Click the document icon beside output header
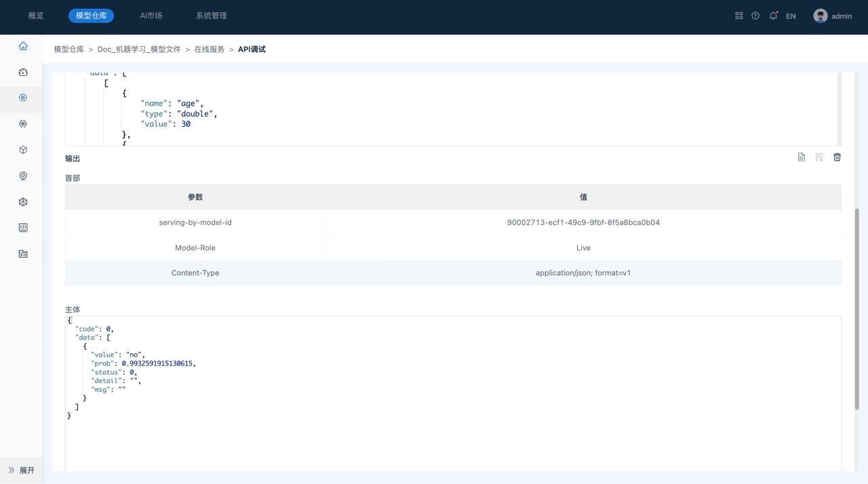Image resolution: width=868 pixels, height=484 pixels. (802, 157)
